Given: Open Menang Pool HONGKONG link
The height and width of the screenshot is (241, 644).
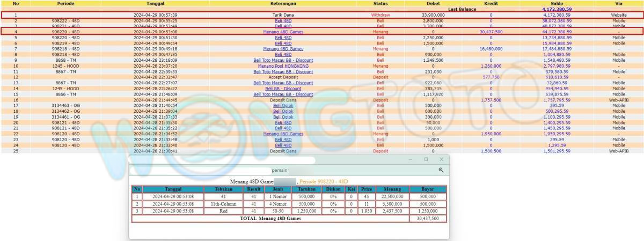Looking at the screenshot, I should pyautogui.click(x=283, y=66).
